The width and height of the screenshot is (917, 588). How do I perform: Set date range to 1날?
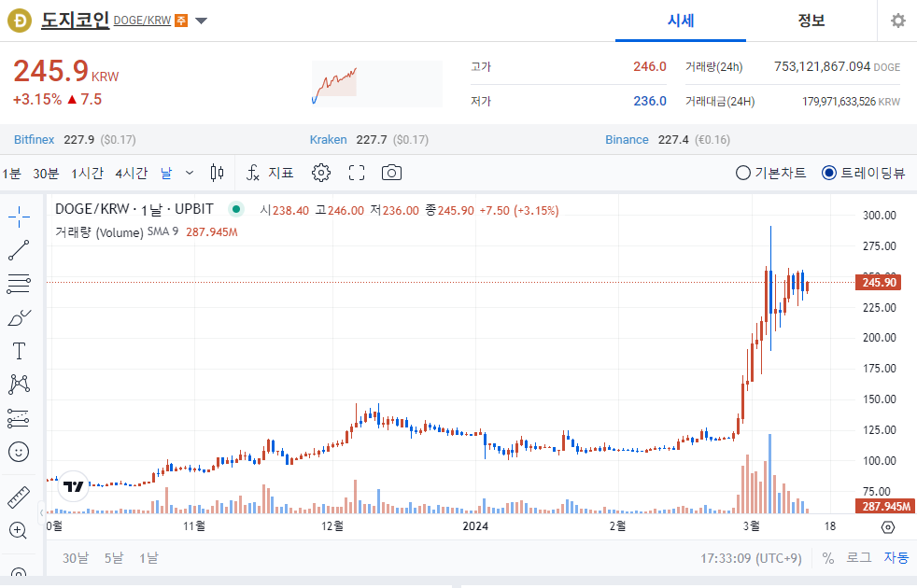pos(148,558)
